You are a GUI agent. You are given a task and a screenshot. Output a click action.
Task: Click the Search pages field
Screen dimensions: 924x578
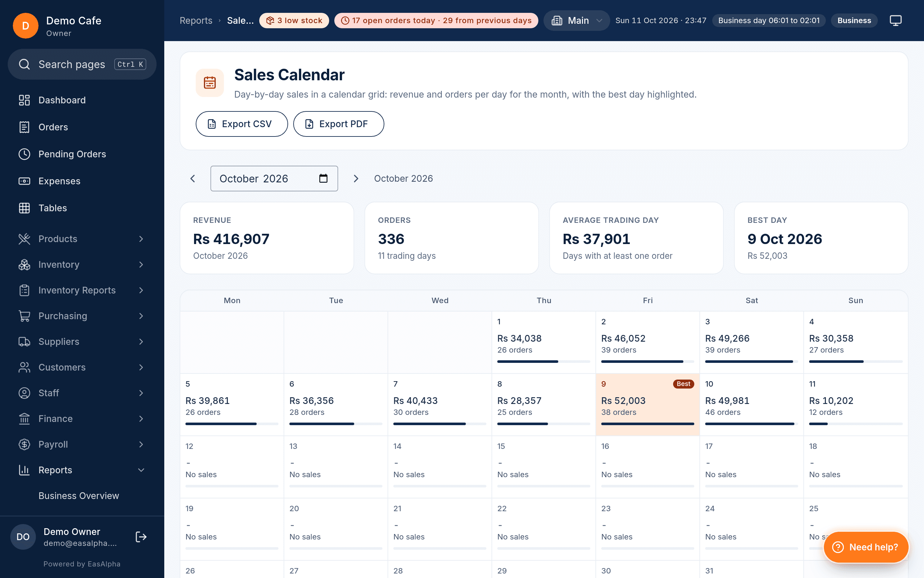(x=82, y=64)
